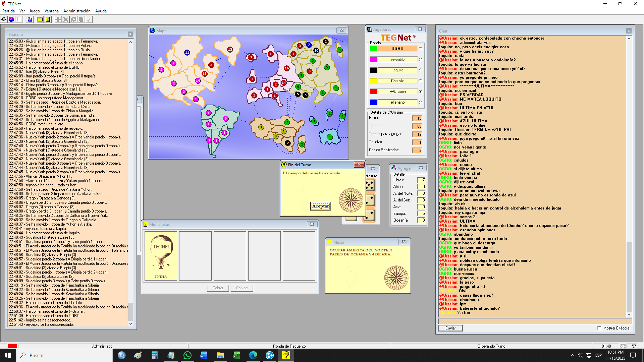
Task: Click the Chat scrollbar up arrow
Action: [629, 39]
